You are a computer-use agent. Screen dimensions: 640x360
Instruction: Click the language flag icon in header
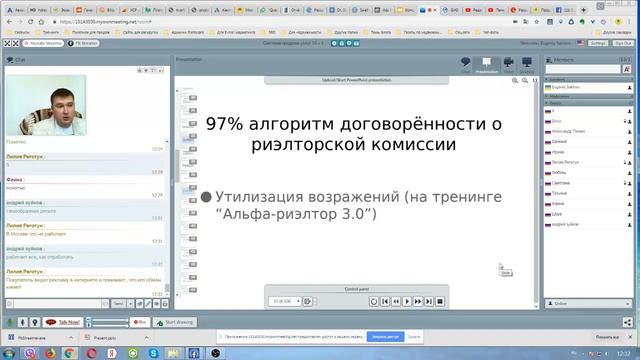coord(580,43)
